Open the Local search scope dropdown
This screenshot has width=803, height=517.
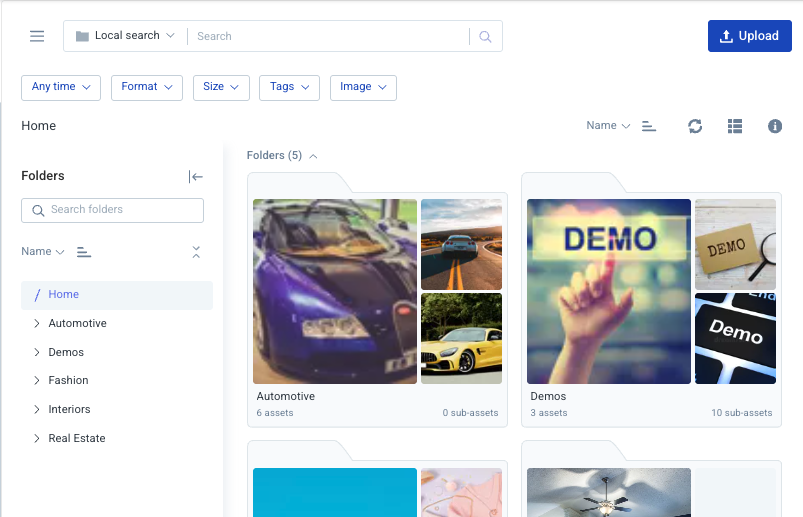pos(125,36)
